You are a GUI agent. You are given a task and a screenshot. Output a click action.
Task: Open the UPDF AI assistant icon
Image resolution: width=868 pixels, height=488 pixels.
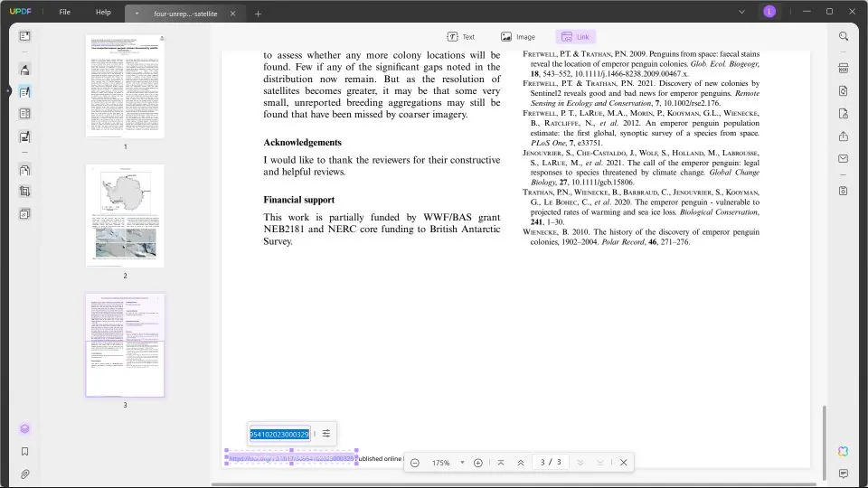click(x=843, y=452)
